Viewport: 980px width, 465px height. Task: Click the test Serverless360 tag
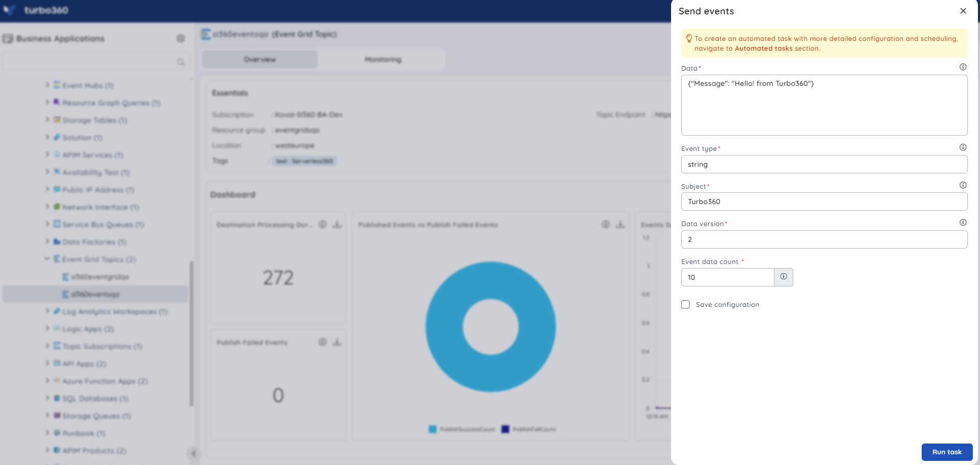[304, 161]
